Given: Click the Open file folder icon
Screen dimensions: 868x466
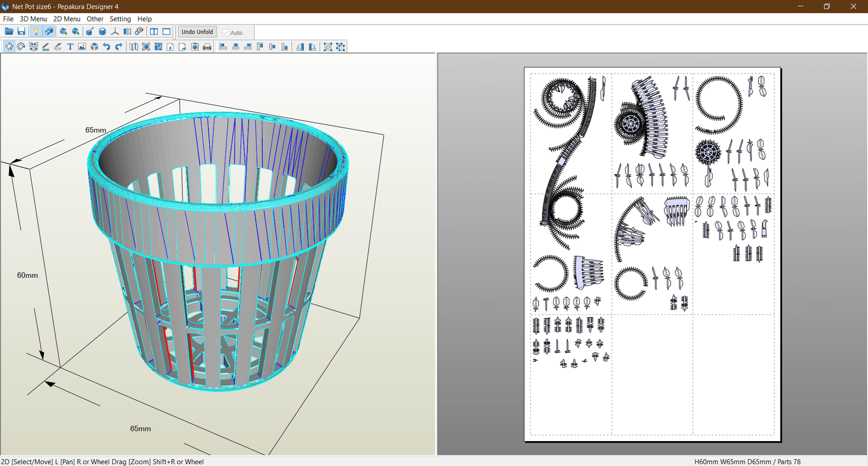Looking at the screenshot, I should coord(9,32).
